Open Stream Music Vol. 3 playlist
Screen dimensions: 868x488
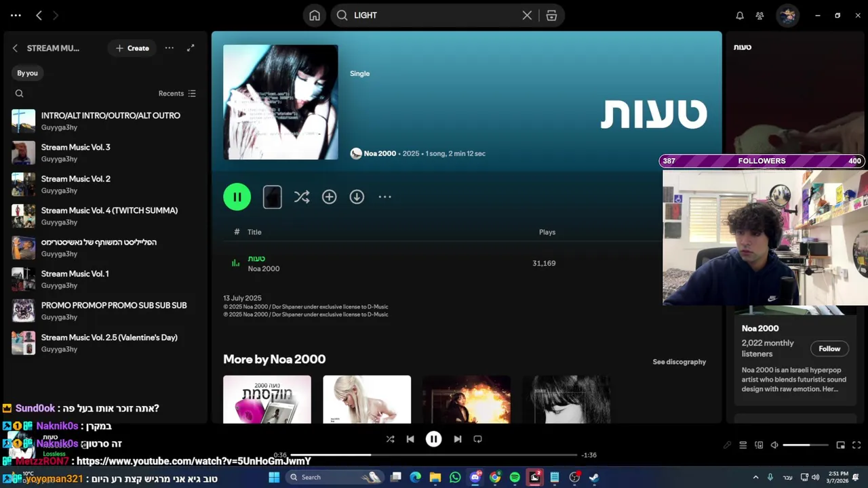pyautogui.click(x=105, y=152)
